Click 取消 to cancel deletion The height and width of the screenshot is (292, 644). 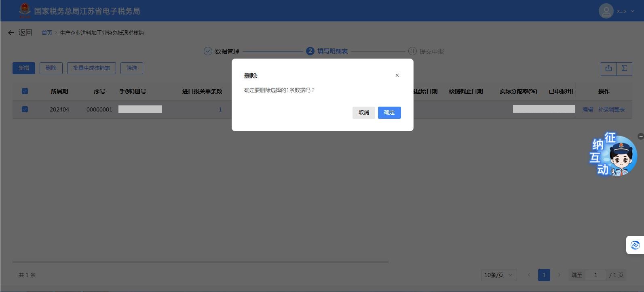(x=363, y=112)
